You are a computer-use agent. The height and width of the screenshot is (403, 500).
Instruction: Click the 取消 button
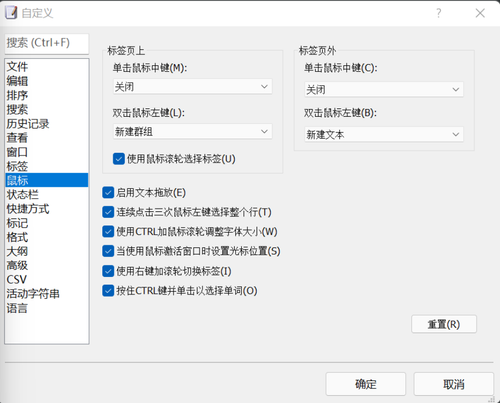click(454, 384)
